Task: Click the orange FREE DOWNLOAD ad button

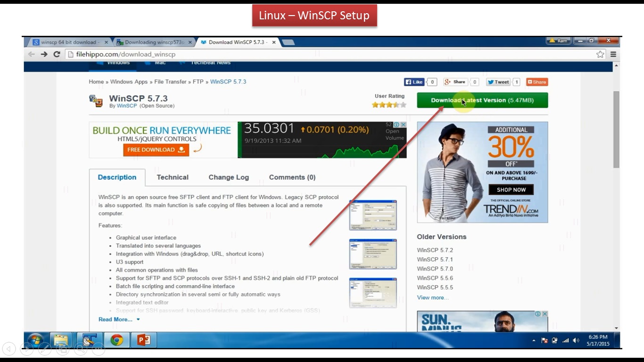Action: tap(156, 150)
